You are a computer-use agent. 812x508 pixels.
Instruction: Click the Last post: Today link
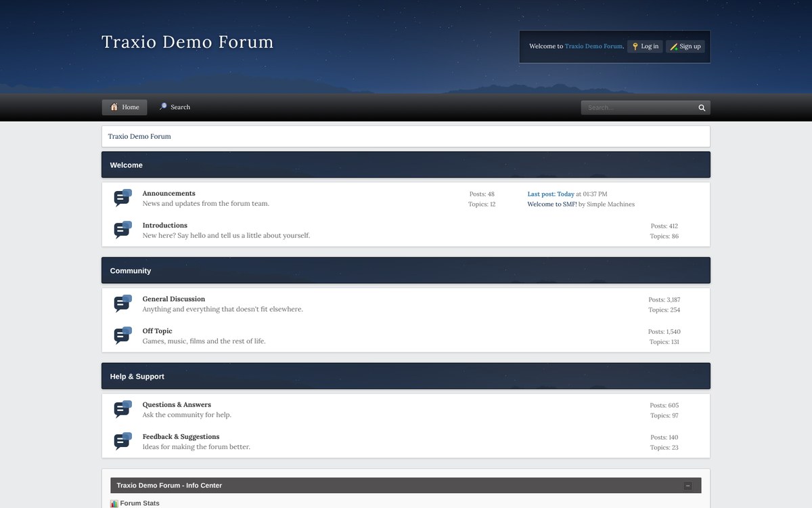coord(551,194)
